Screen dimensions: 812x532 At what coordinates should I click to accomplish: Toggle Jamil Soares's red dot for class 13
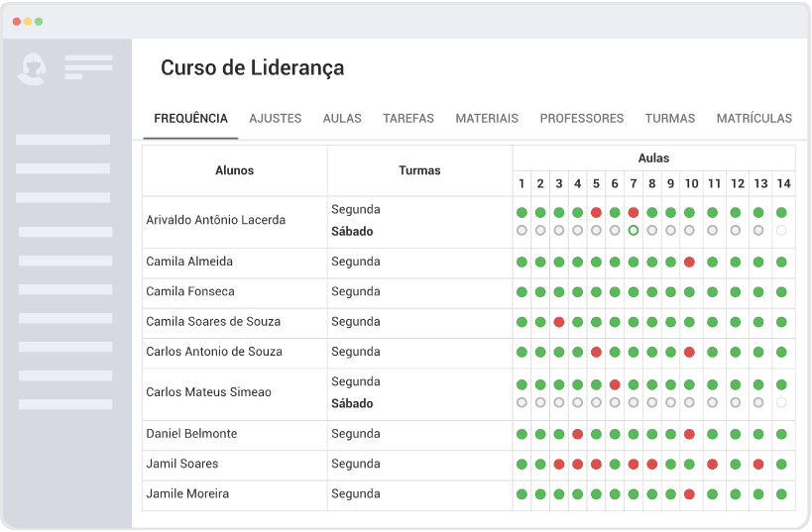click(x=758, y=465)
